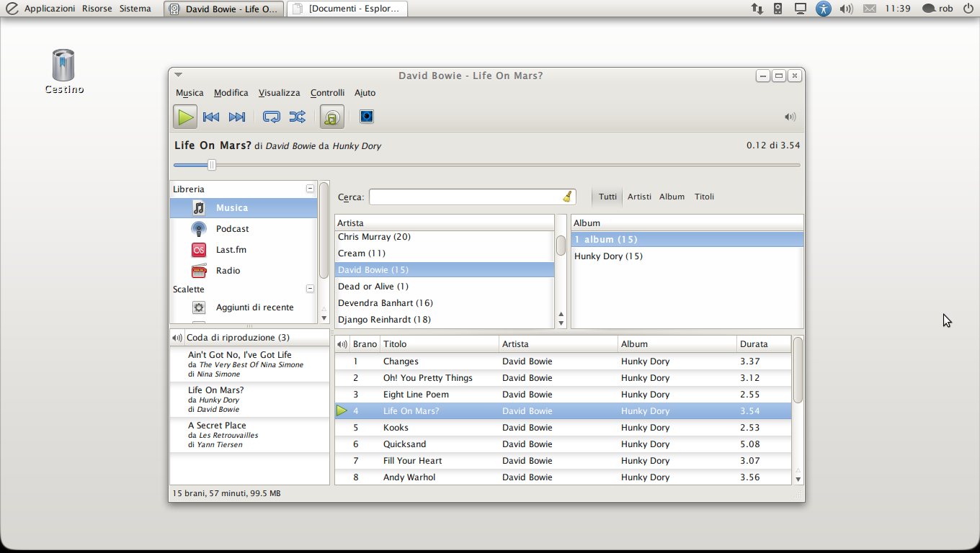Click the song position slider handle
This screenshot has width=980, height=553.
[x=212, y=165]
